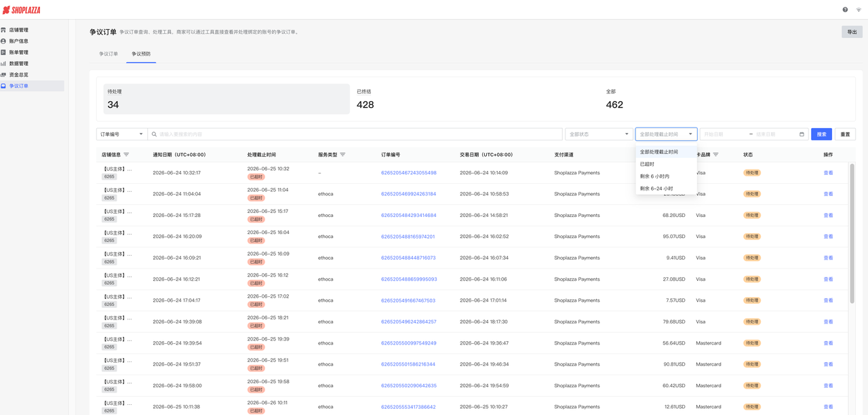Click the table's vertical scrollbar
This screenshot has width=868, height=415.
point(852,233)
